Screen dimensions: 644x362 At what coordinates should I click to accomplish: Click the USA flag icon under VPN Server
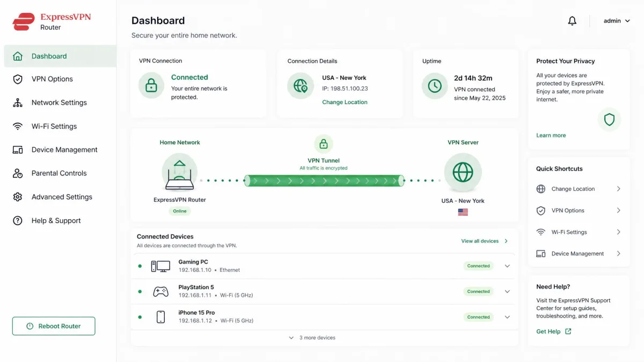pyautogui.click(x=463, y=212)
